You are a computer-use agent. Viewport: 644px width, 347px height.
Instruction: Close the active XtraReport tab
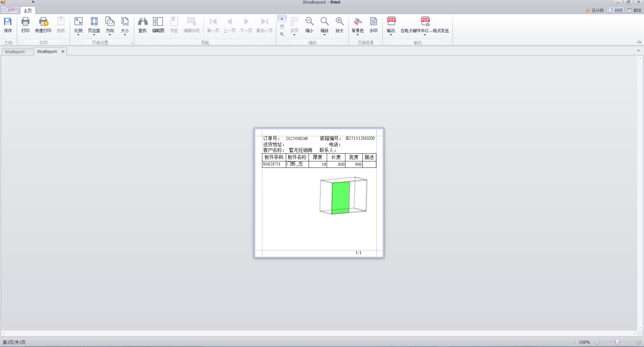click(63, 52)
